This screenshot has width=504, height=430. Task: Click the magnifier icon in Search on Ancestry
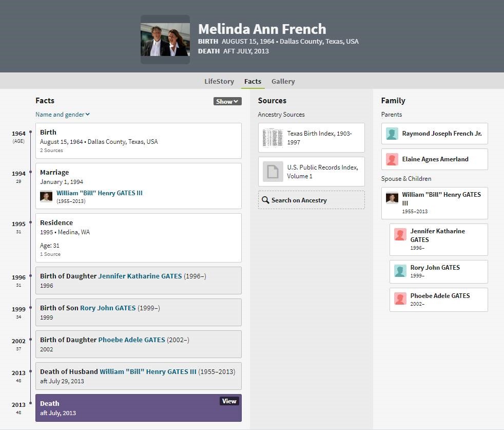pyautogui.click(x=265, y=200)
